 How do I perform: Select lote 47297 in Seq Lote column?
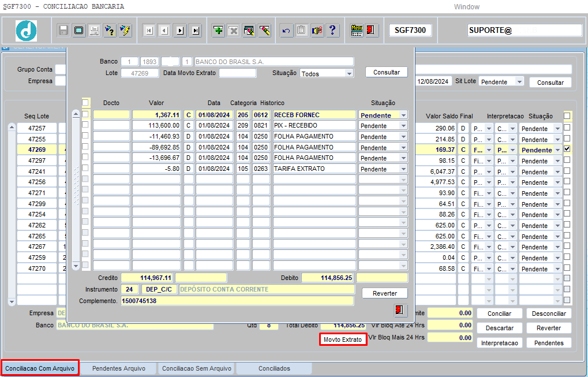37,160
